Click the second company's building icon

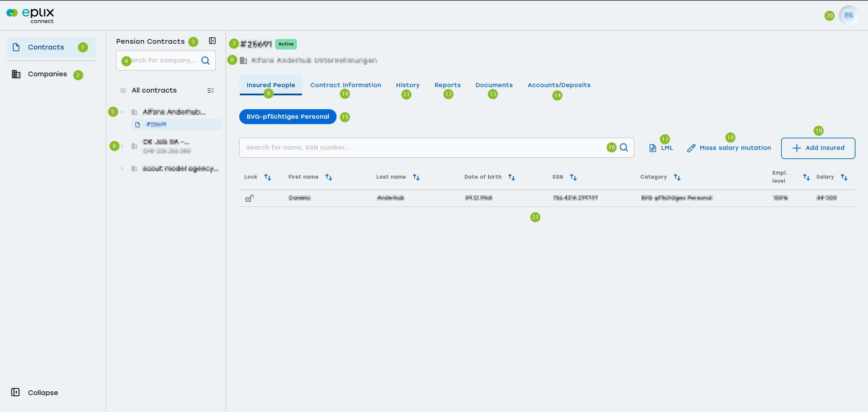(x=134, y=146)
